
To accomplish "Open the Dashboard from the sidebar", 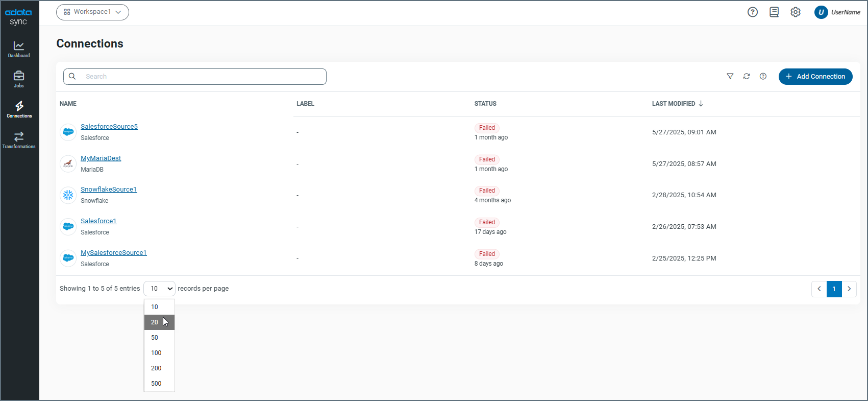I will pyautogui.click(x=19, y=49).
